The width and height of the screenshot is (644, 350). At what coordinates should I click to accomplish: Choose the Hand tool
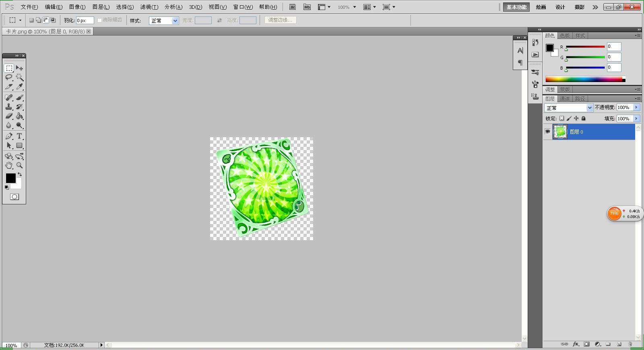(9, 165)
